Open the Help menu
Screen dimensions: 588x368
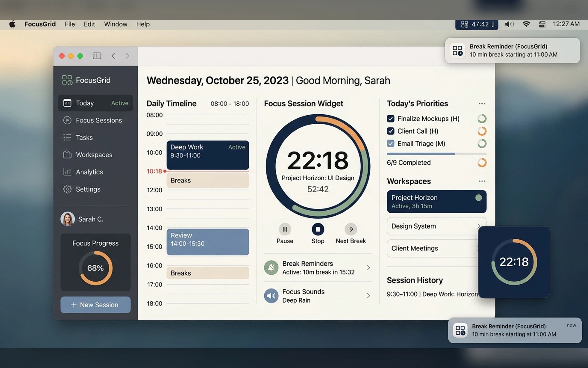143,24
